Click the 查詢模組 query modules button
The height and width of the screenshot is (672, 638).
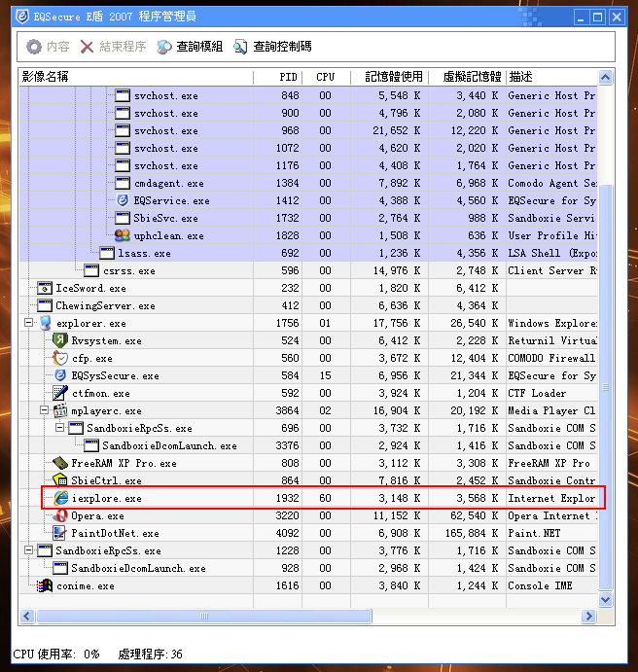(x=190, y=47)
